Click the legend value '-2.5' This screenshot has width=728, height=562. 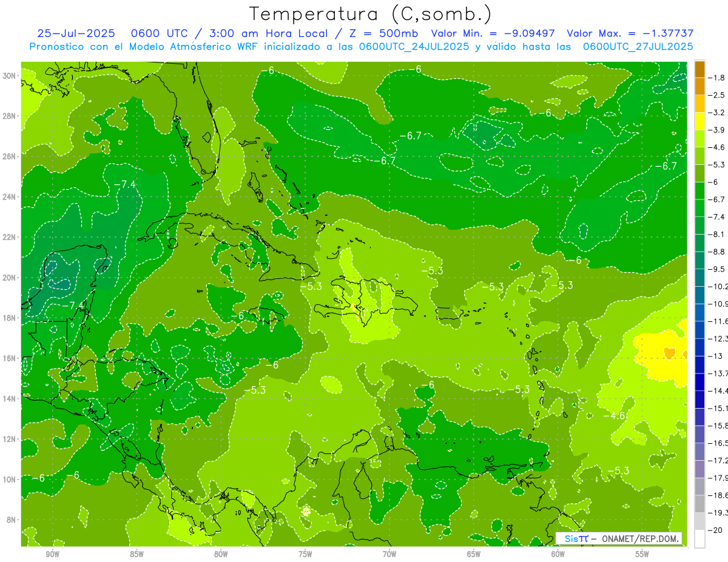(716, 95)
